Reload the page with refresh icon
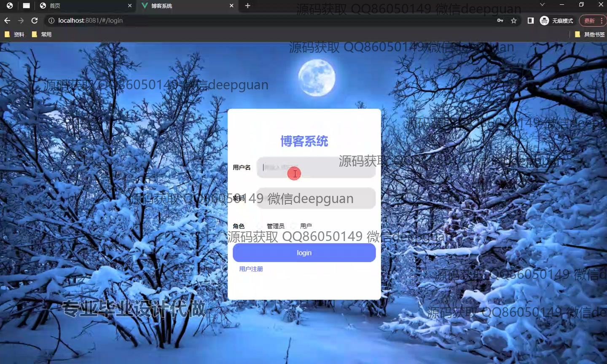The height and width of the screenshot is (364, 607). 35,20
